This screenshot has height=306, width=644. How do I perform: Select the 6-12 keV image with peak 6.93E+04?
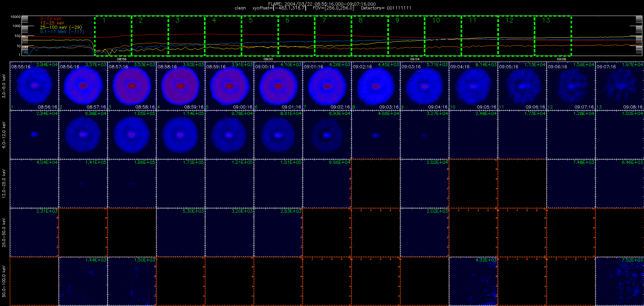click(327, 135)
